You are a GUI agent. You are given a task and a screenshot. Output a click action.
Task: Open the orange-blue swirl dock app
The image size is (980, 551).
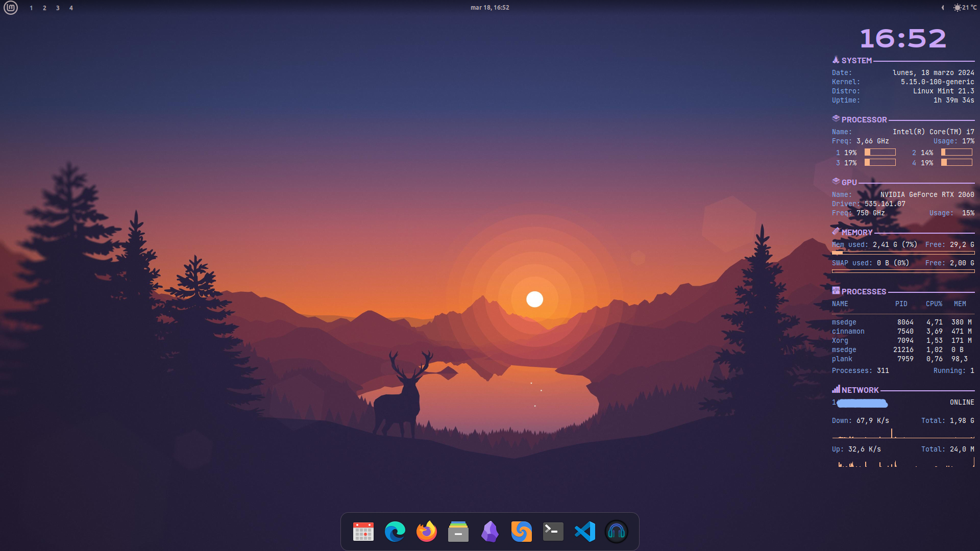click(x=522, y=532)
